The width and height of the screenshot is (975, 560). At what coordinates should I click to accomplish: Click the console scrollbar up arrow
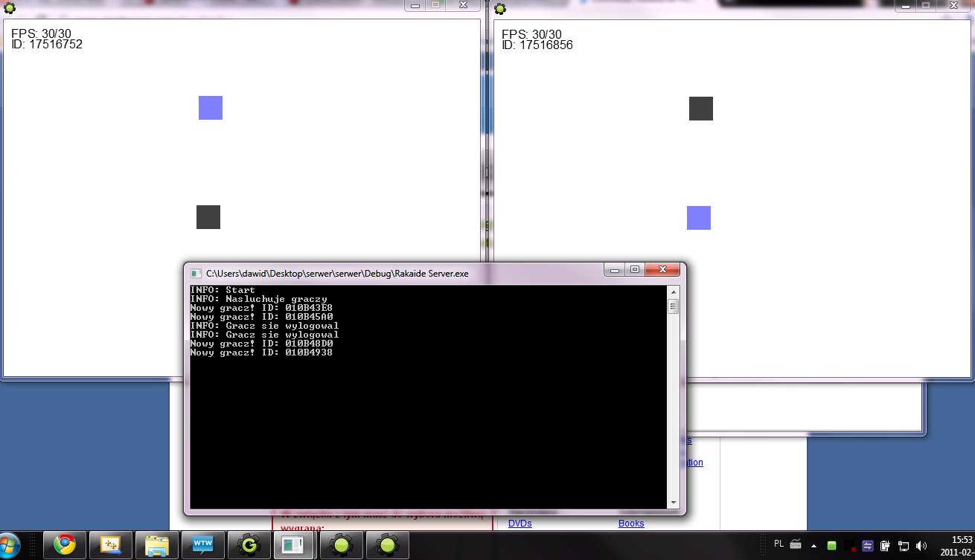click(674, 292)
